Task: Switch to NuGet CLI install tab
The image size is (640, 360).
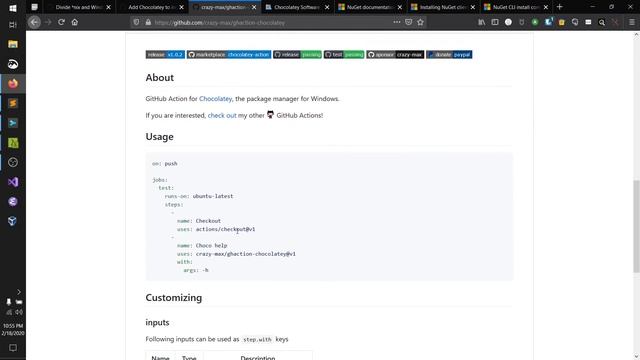Action: (x=516, y=7)
